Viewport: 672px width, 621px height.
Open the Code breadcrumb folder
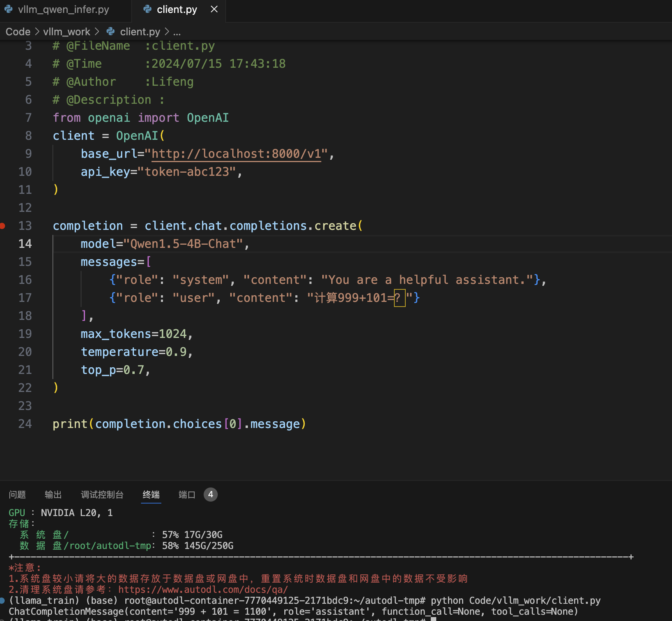click(18, 32)
